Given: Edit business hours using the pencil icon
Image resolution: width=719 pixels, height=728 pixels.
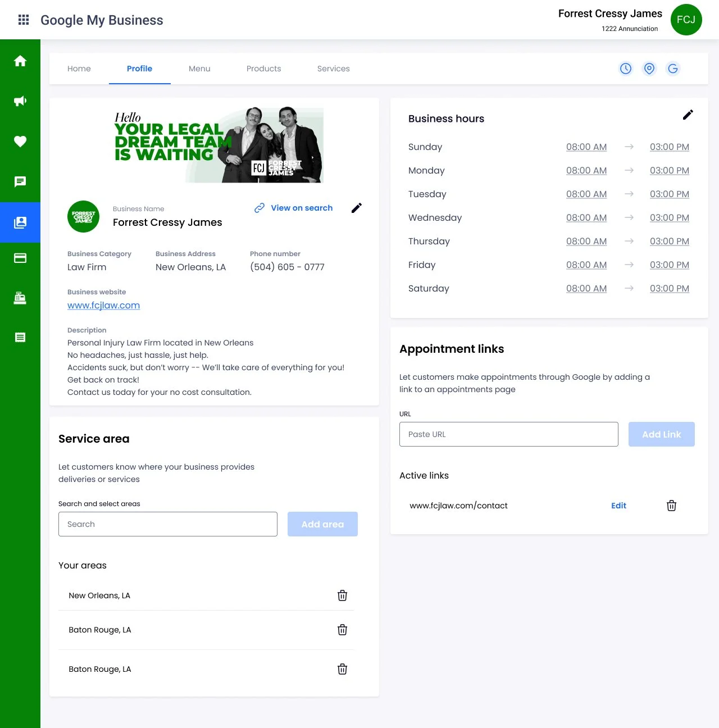Looking at the screenshot, I should pyautogui.click(x=688, y=115).
